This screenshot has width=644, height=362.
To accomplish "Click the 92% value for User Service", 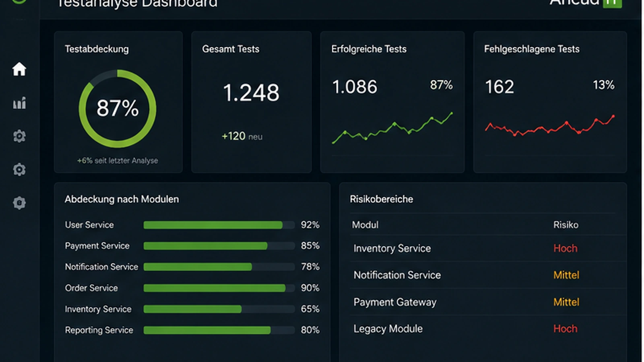I will click(310, 225).
